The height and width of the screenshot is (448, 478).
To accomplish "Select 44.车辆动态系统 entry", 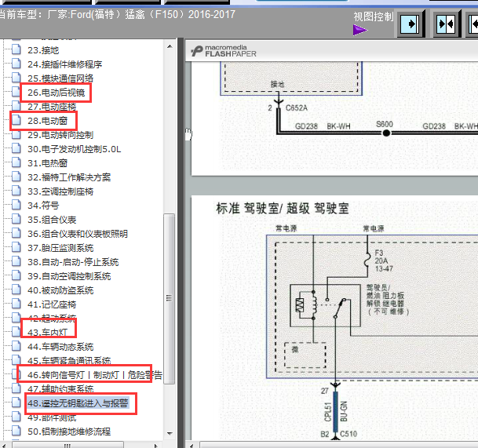I will (x=60, y=347).
